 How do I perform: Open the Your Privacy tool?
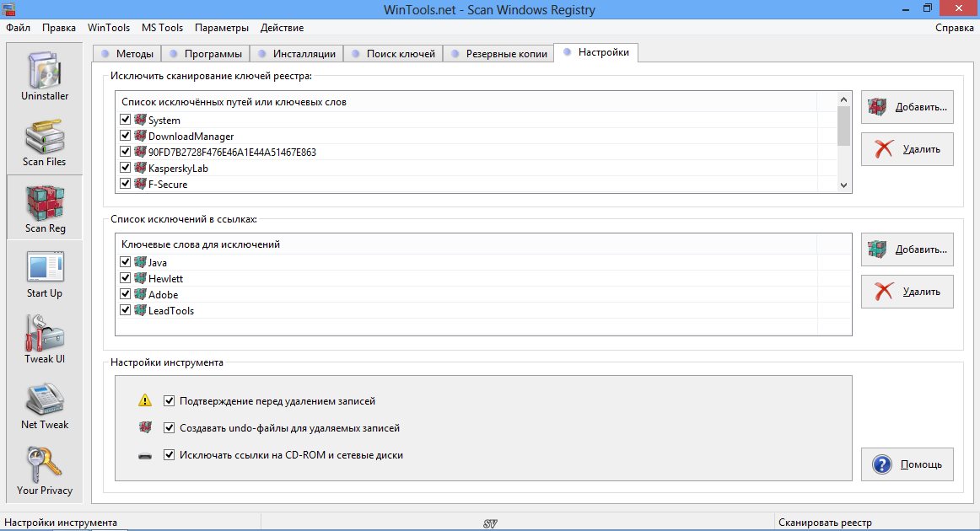[x=45, y=470]
